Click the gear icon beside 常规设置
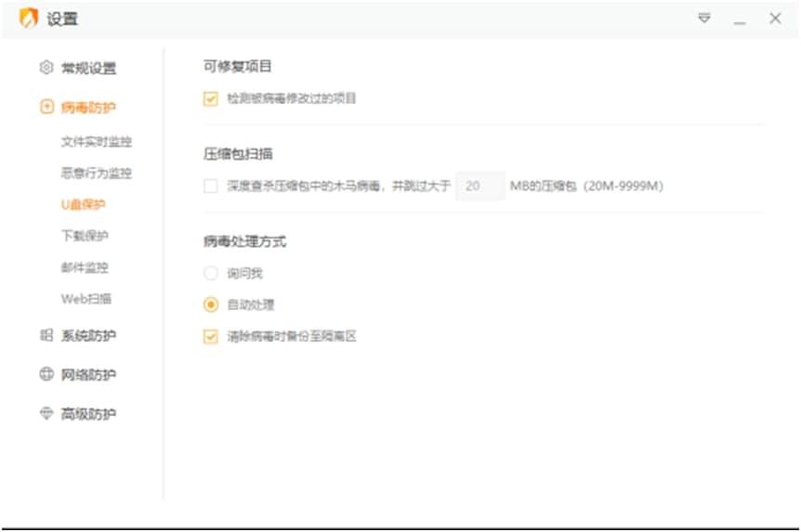Screen dimensions: 801x532 (x=46, y=68)
